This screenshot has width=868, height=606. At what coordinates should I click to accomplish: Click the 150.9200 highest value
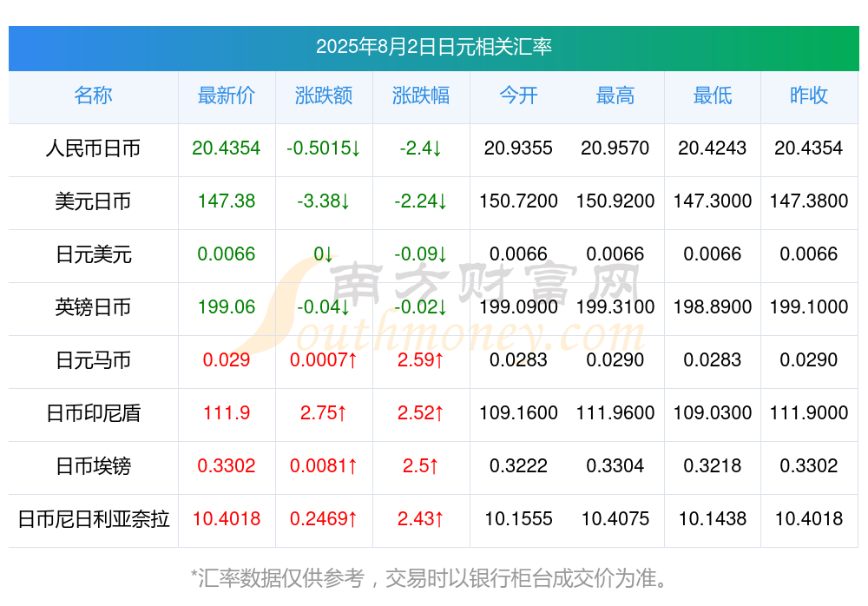coord(615,201)
